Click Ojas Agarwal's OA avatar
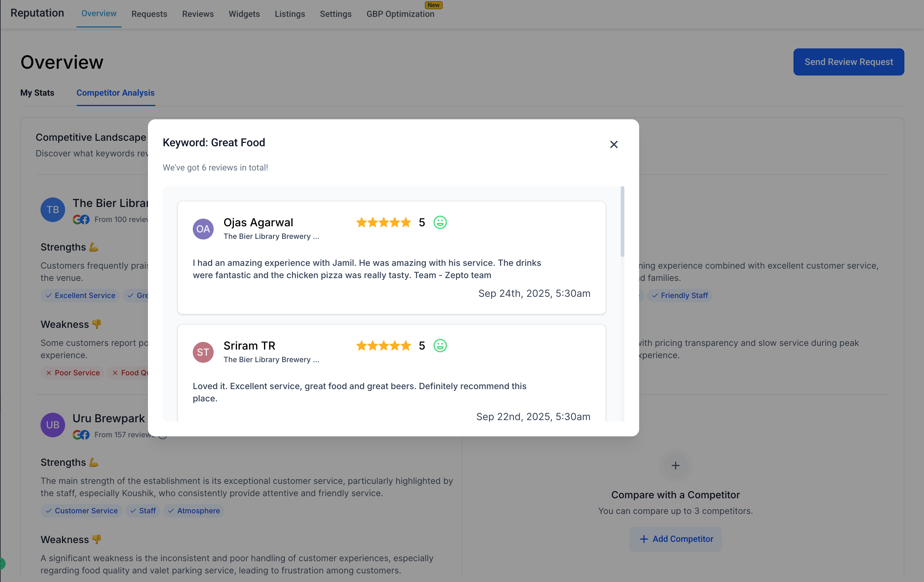 [203, 229]
